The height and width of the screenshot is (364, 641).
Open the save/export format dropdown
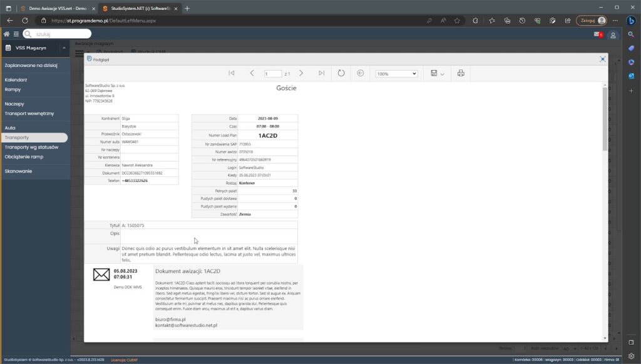[x=437, y=74]
